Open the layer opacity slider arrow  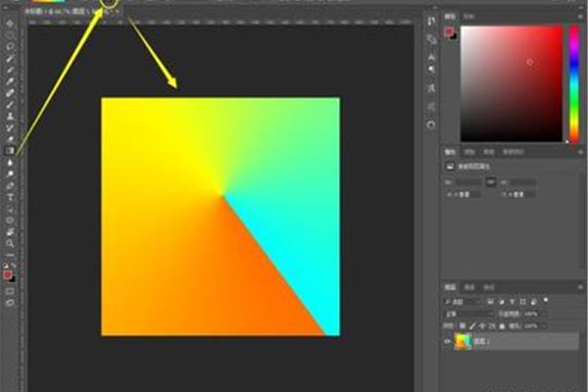click(x=545, y=314)
